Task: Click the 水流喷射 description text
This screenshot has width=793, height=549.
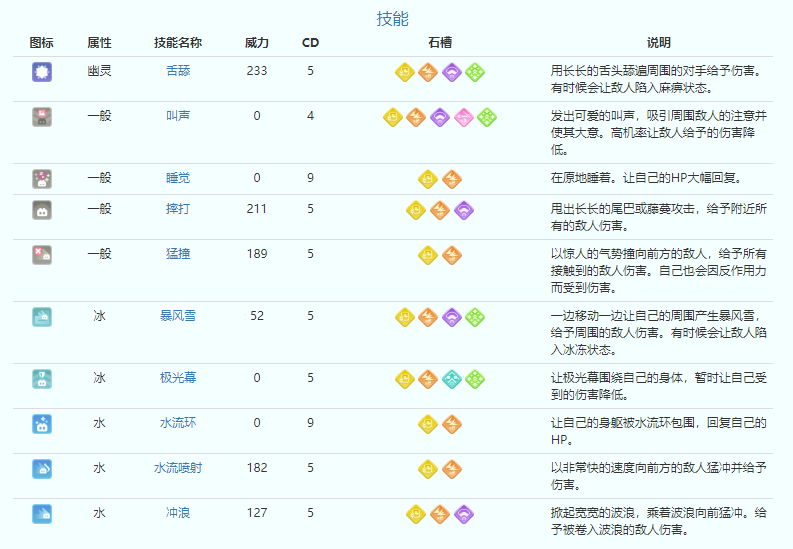Action: tap(658, 476)
